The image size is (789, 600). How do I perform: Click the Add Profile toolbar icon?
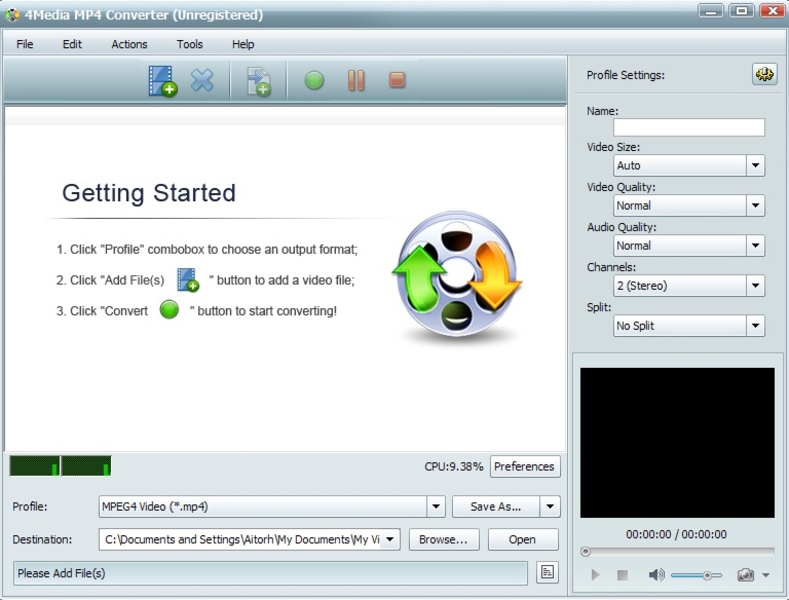(258, 81)
